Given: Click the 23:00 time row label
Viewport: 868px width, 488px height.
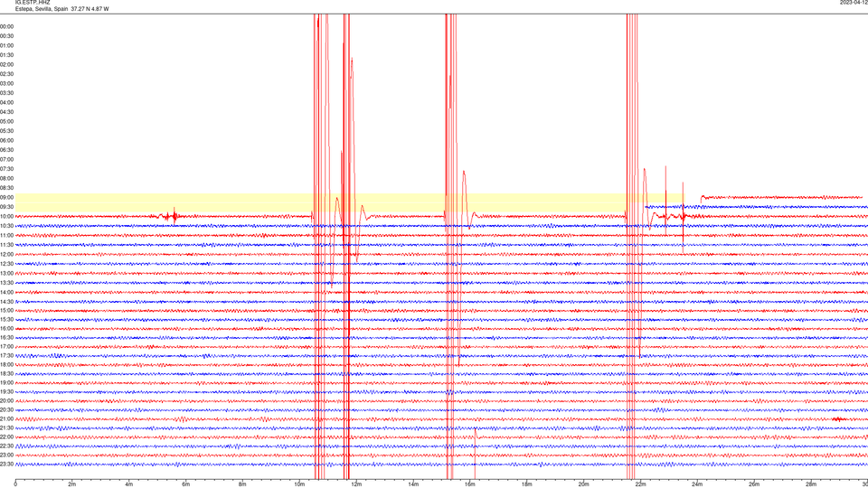Looking at the screenshot, I should click(x=6, y=455).
